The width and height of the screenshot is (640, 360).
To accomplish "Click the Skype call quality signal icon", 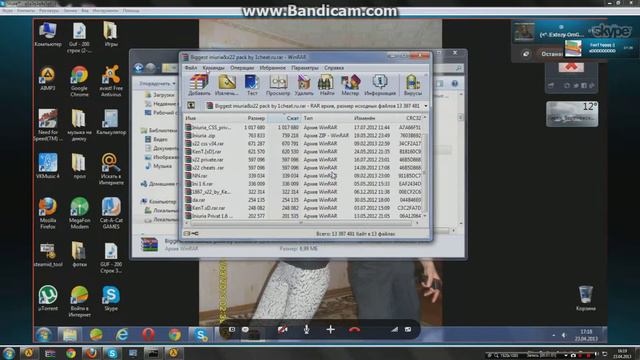I will point(394,329).
